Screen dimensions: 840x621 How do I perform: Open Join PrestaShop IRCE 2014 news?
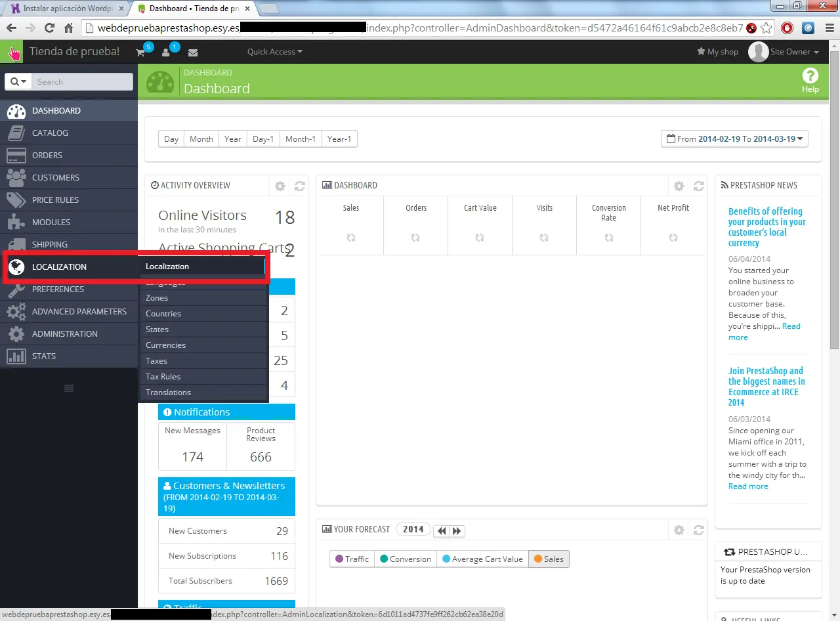point(766,387)
